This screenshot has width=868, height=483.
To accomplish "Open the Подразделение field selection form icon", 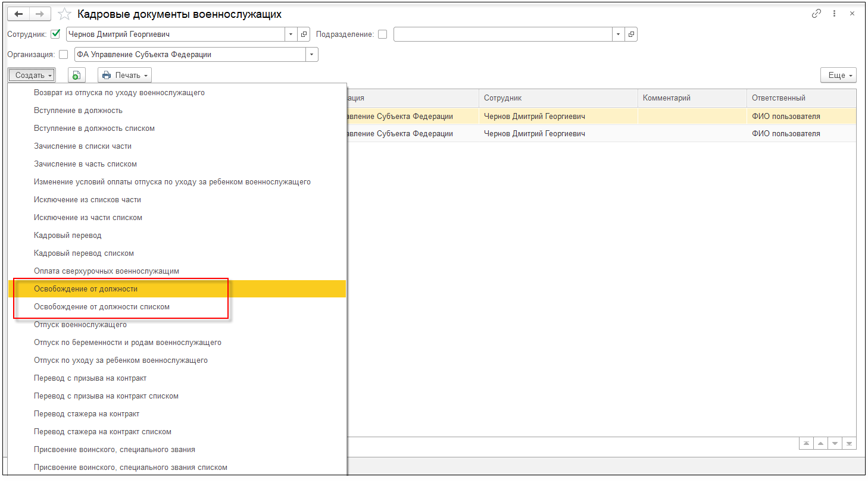I will pyautogui.click(x=631, y=34).
